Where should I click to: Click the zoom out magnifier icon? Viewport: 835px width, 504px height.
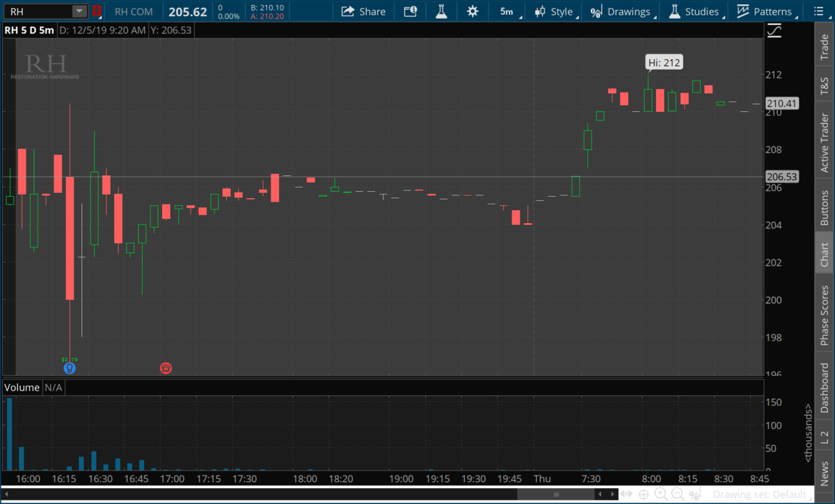click(678, 494)
